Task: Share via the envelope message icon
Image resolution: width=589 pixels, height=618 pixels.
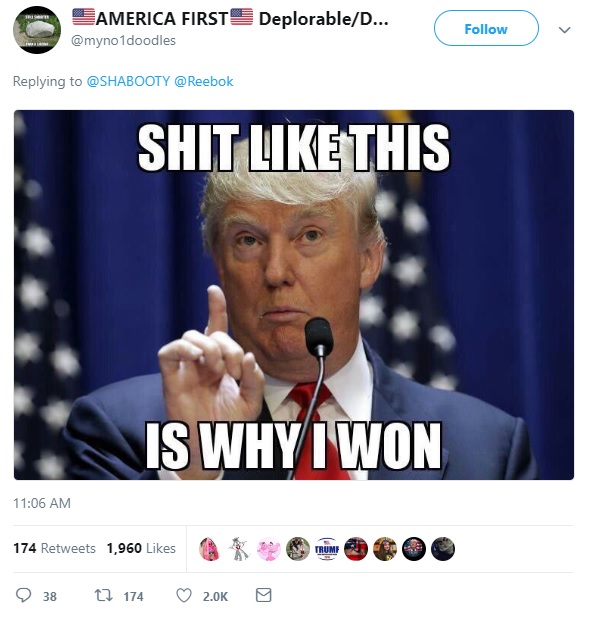Action: point(263,595)
